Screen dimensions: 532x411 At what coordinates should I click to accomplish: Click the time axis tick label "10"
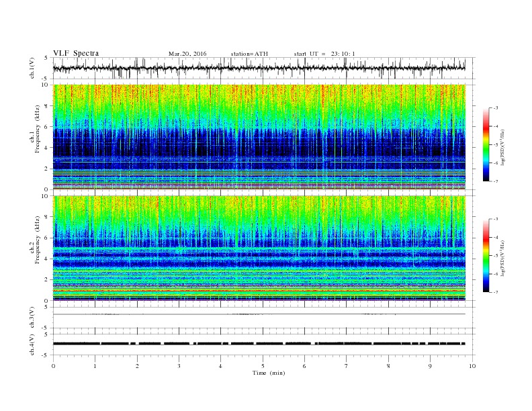472,366
